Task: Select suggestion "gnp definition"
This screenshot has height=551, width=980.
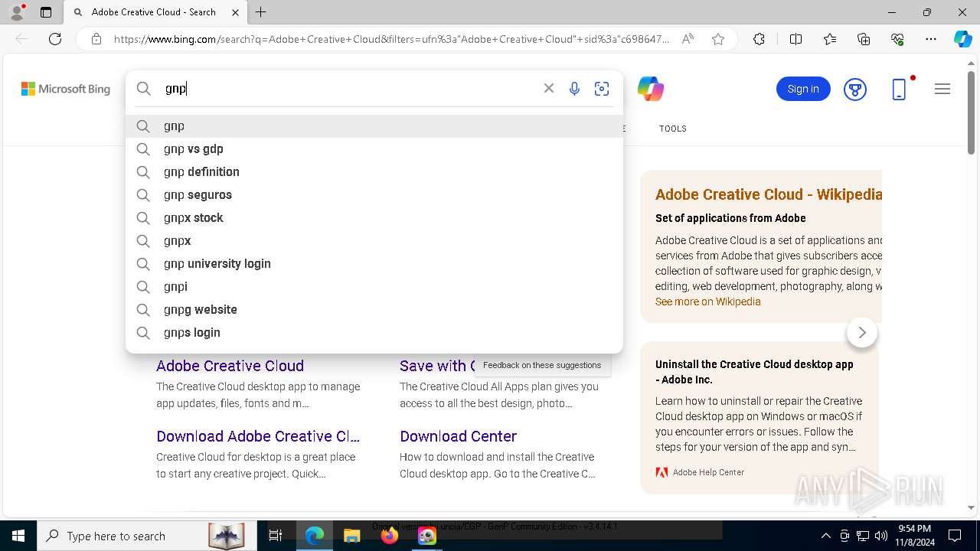Action: point(374,172)
